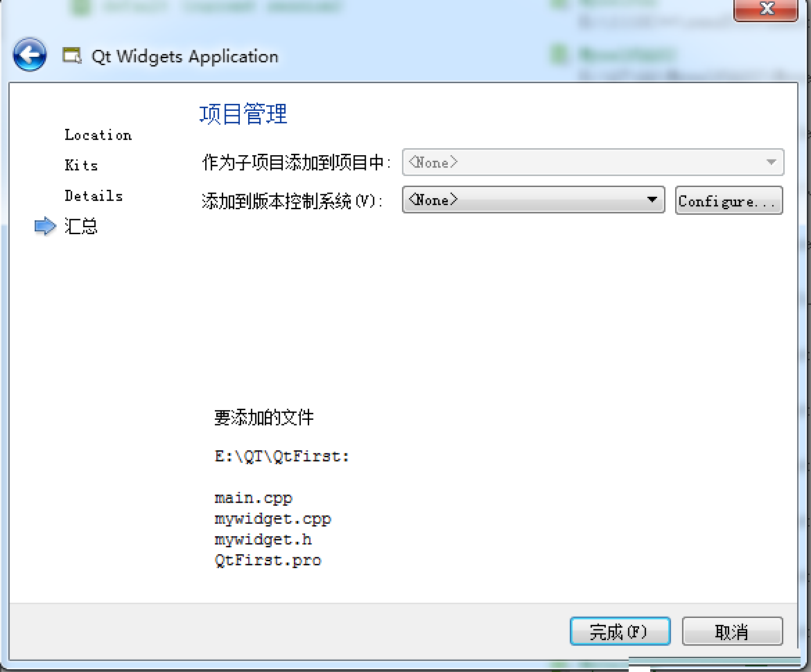Click the 完成(F) finish button
Viewport: 811px width, 672px height.
(x=620, y=631)
